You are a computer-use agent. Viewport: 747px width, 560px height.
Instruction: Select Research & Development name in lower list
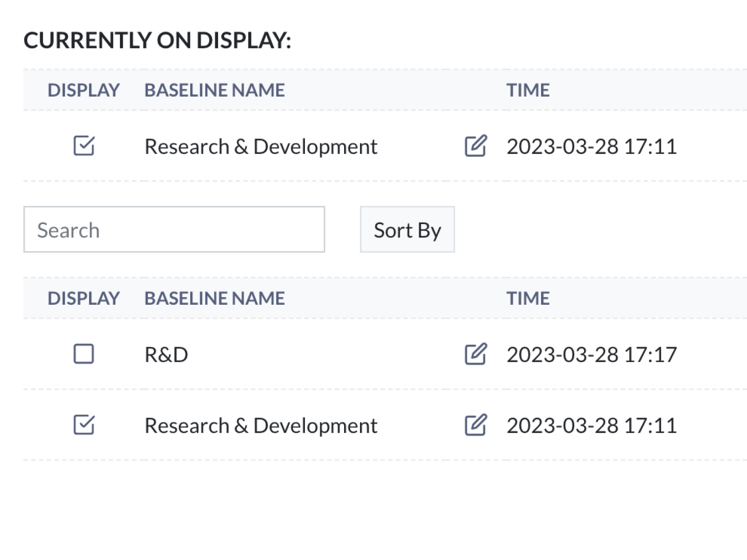tap(261, 426)
